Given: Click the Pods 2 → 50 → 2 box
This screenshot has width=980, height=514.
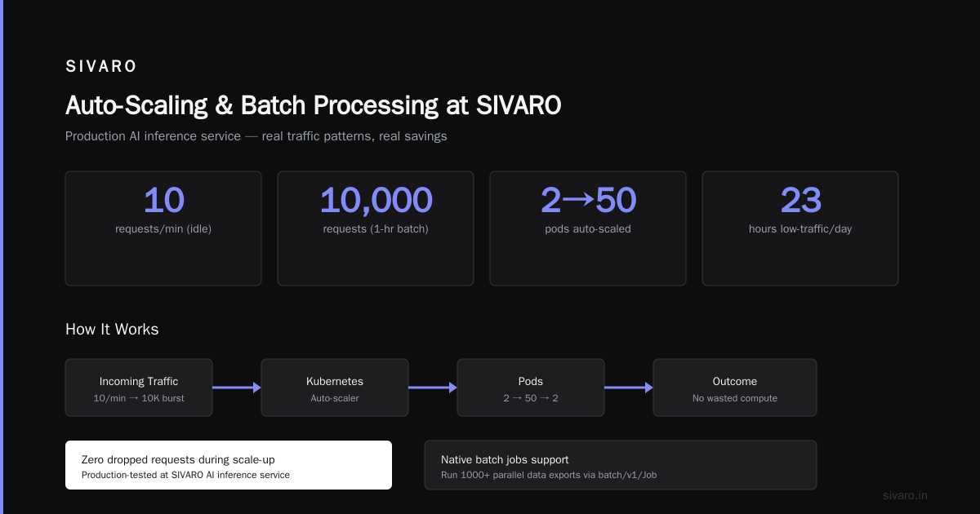Looking at the screenshot, I should pyautogui.click(x=531, y=388).
